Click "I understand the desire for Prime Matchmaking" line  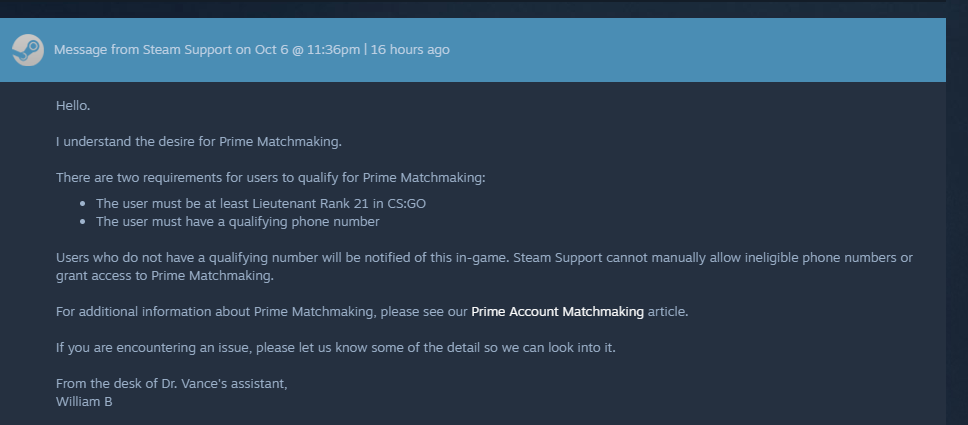click(x=198, y=141)
